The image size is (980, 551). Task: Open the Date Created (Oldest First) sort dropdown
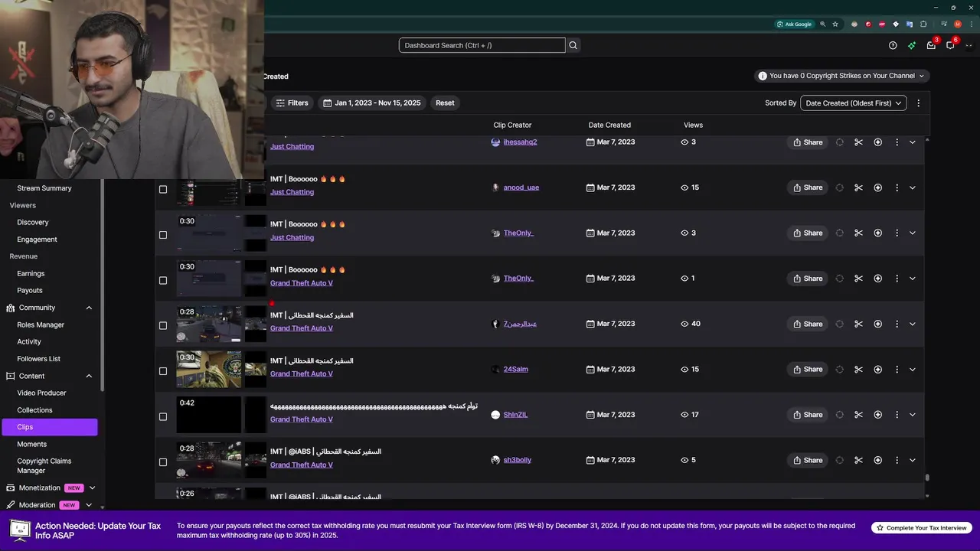[853, 103]
